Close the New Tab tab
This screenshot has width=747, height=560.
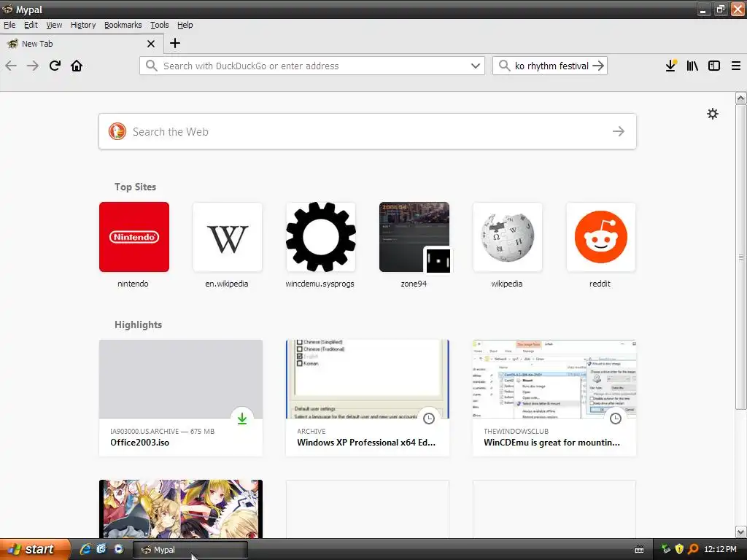[x=151, y=44]
